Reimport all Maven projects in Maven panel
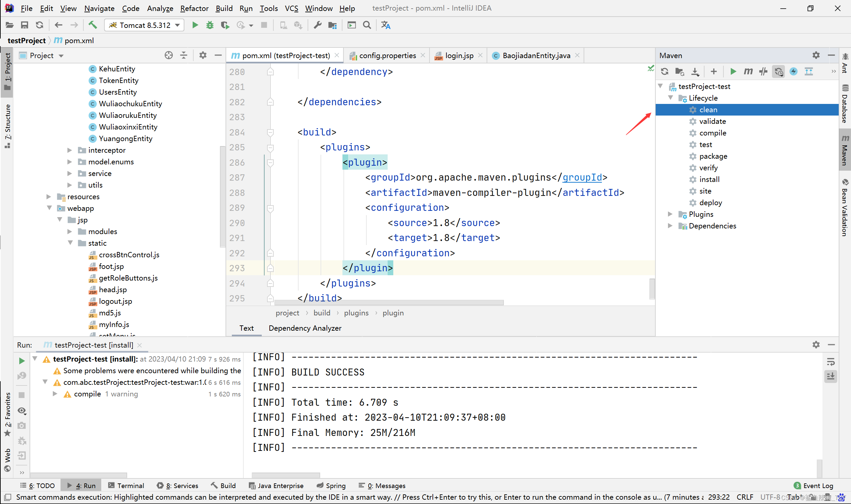851x504 pixels. (x=665, y=71)
